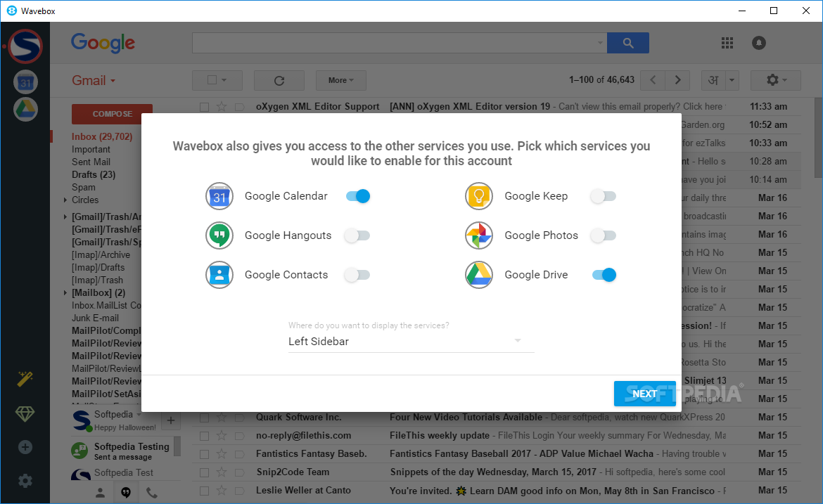Click the Google Photos pinwheel icon
This screenshot has width=823, height=504.
479,235
